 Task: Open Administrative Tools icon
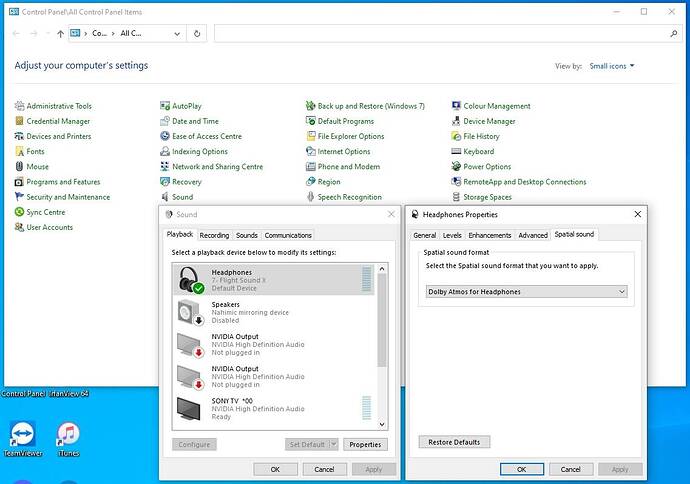click(x=19, y=106)
